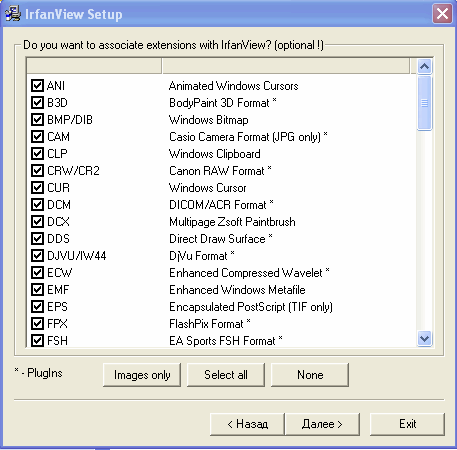Select Casio Camera Format (JPG only) text
This screenshot has height=450, width=457.
click(248, 137)
